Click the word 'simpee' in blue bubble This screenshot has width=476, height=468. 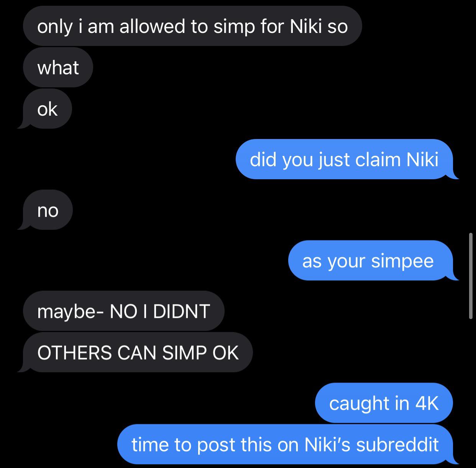point(402,261)
